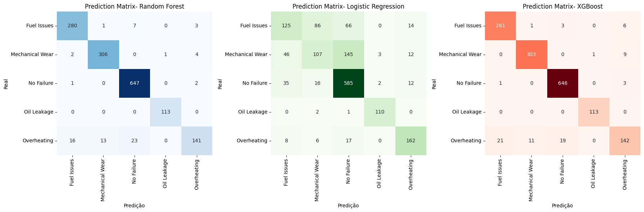Click the XGBoost "Fuel Issues" row label
This screenshot has height=212, width=644.
468,26
